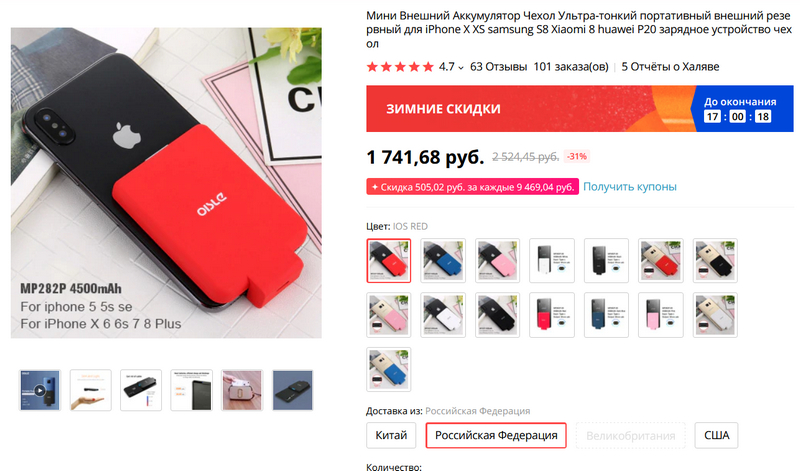Open the 63 Отзывы reviews link
This screenshot has width=800, height=471.
(x=498, y=67)
